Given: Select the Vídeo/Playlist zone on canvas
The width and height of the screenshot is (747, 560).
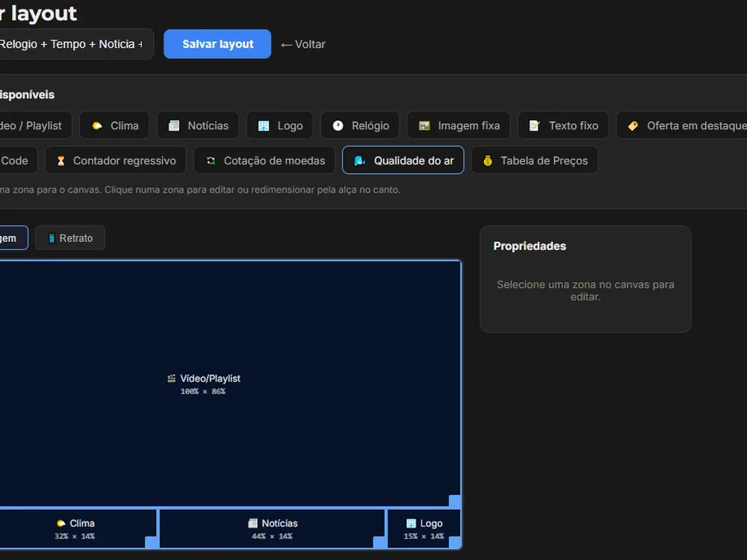Looking at the screenshot, I should point(230,384).
